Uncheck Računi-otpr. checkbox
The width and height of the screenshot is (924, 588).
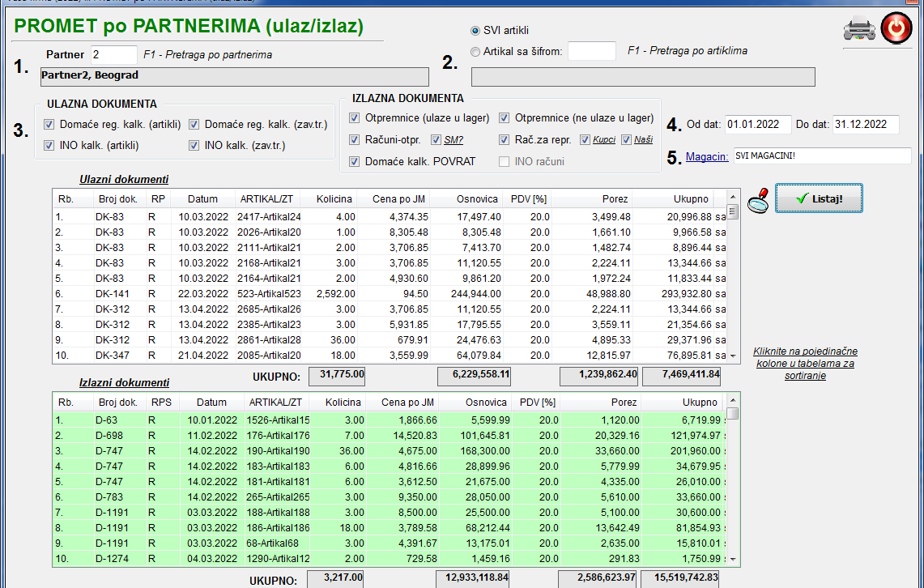coord(354,139)
